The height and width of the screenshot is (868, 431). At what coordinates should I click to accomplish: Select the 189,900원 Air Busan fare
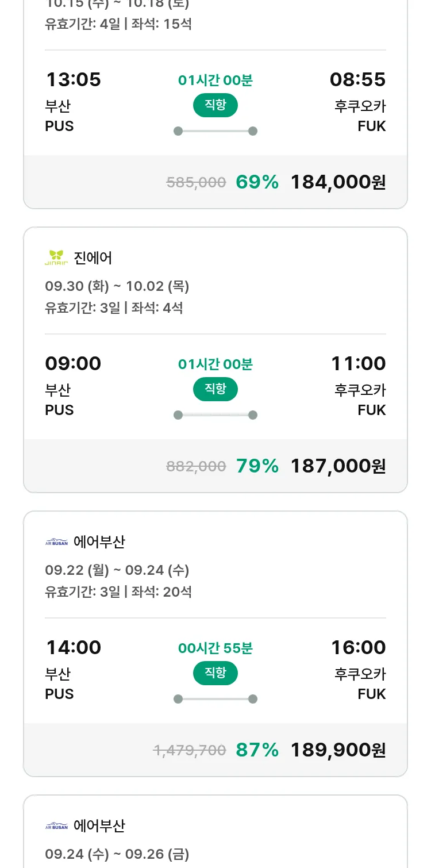[x=338, y=750]
